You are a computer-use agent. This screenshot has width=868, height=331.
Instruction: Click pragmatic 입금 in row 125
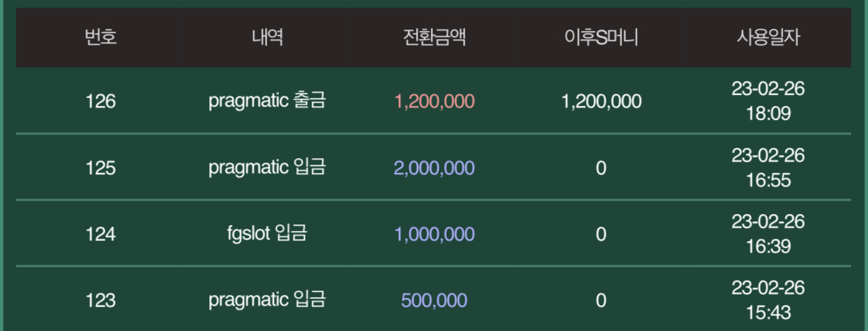[267, 168]
